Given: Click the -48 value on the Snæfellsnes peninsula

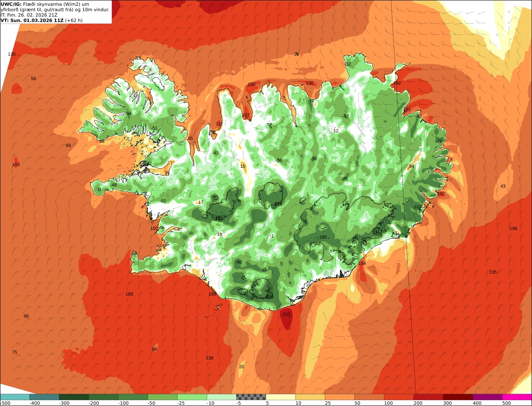Looking at the screenshot, I should pos(113,185).
